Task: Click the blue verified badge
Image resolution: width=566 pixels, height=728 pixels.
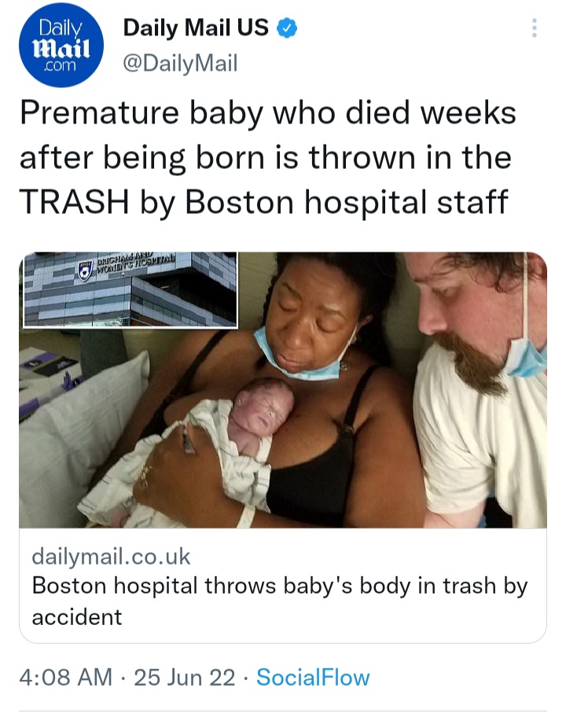Action: pyautogui.click(x=287, y=28)
